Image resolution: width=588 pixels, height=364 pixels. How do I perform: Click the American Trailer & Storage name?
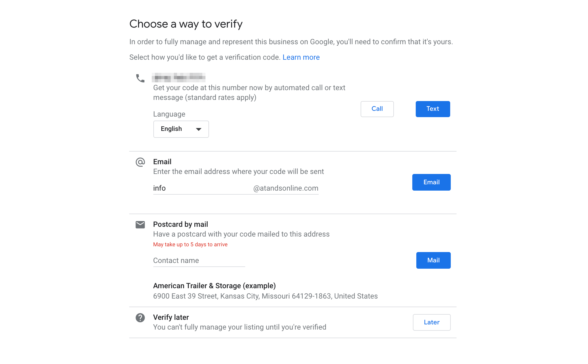click(x=214, y=286)
